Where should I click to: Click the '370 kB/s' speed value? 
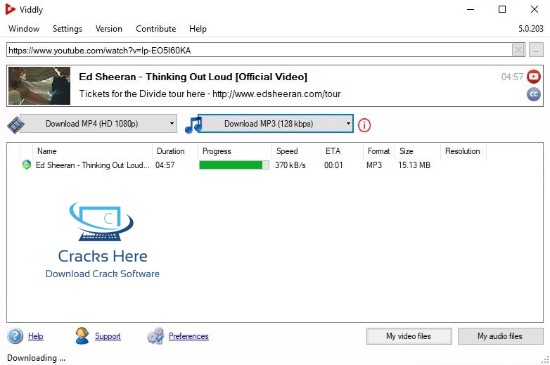[x=290, y=165]
